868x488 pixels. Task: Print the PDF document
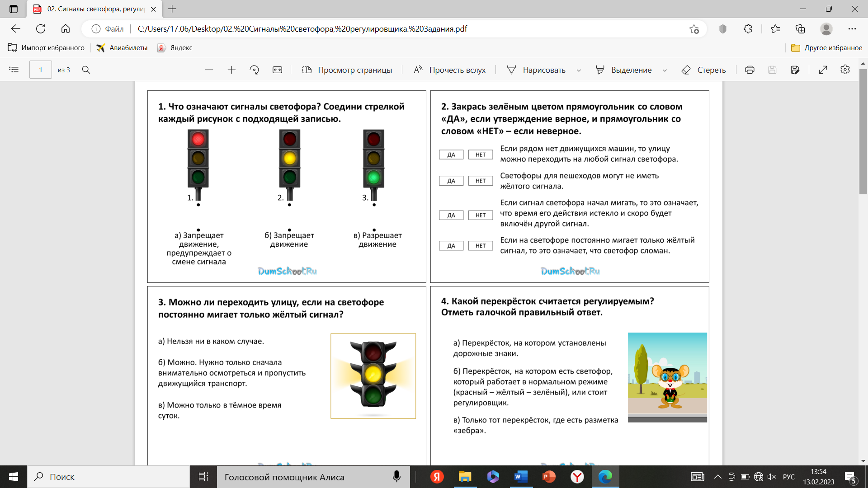pyautogui.click(x=750, y=70)
